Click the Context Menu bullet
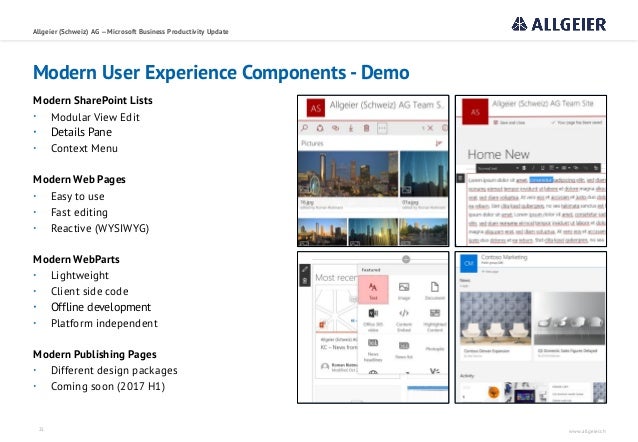Viewport: 638px width, 442px height. pyautogui.click(x=84, y=148)
